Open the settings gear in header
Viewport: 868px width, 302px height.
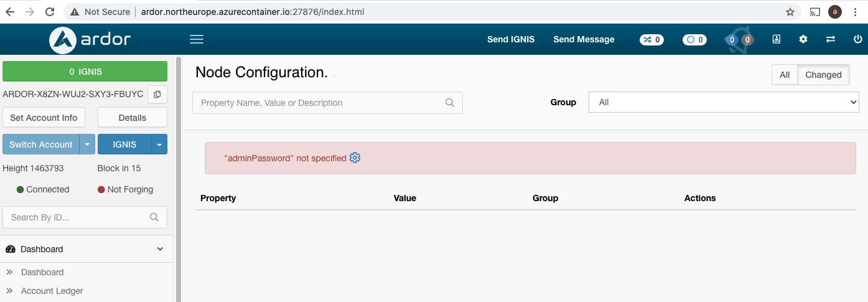tap(803, 39)
